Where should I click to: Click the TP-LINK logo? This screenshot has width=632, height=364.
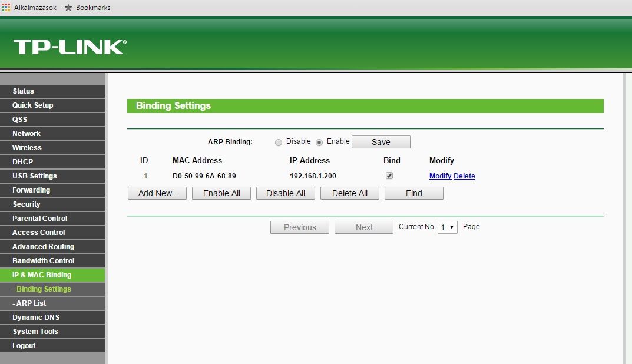pos(70,47)
